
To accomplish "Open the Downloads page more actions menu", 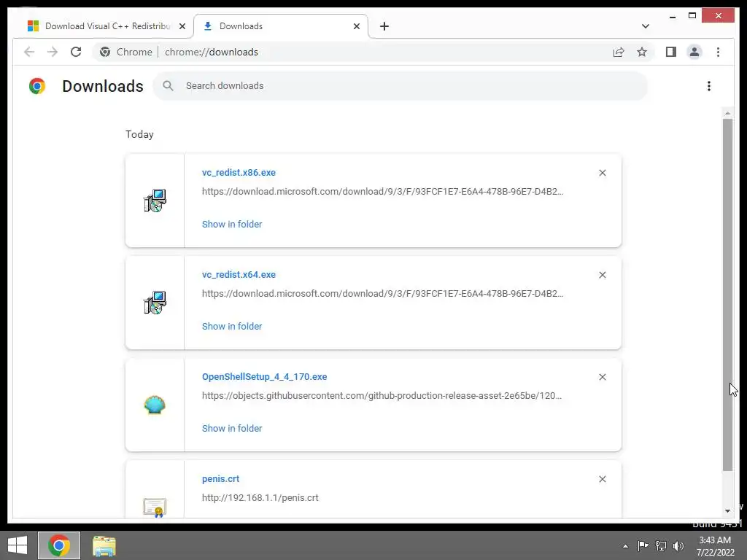I will (709, 86).
